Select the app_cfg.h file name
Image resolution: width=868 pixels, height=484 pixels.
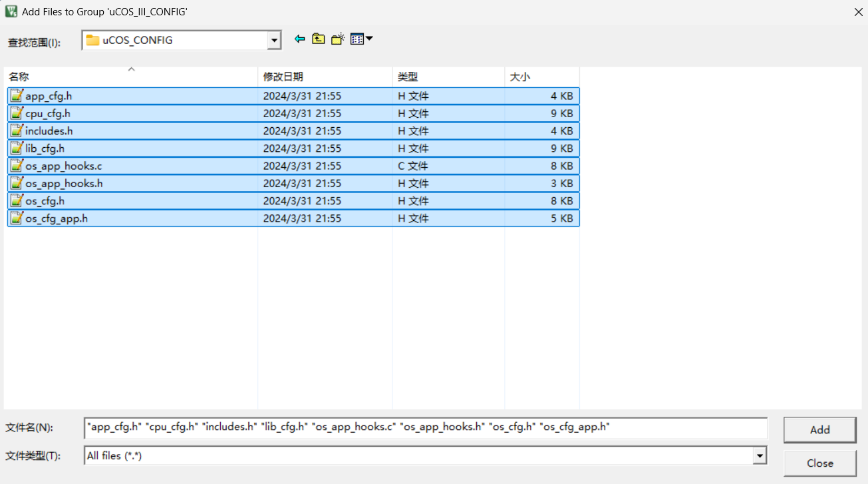click(49, 96)
